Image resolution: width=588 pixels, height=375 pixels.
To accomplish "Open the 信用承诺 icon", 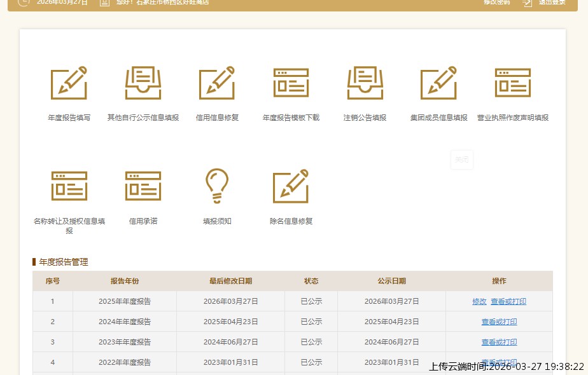I will [143, 186].
